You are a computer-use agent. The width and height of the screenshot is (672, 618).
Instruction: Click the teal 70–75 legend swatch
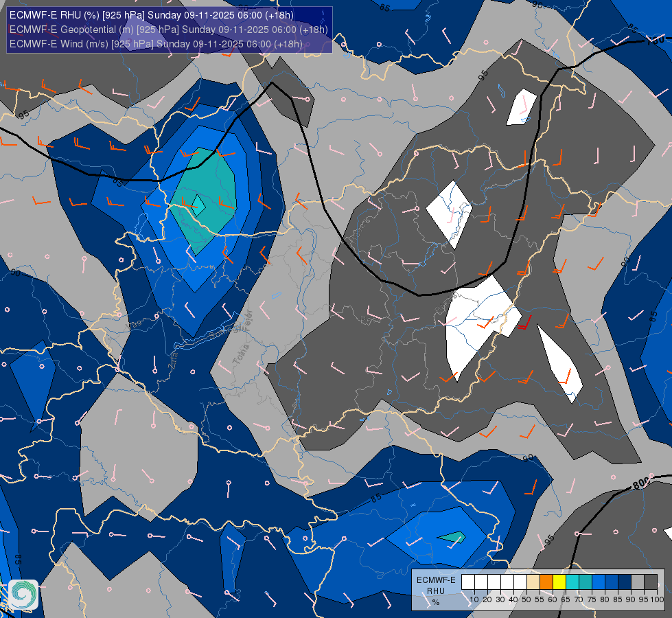tap(586, 582)
